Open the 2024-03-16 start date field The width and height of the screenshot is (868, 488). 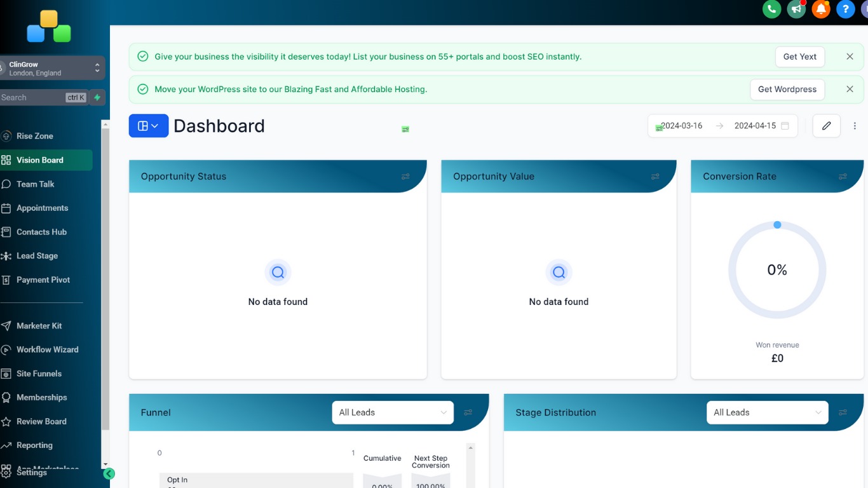pyautogui.click(x=683, y=125)
